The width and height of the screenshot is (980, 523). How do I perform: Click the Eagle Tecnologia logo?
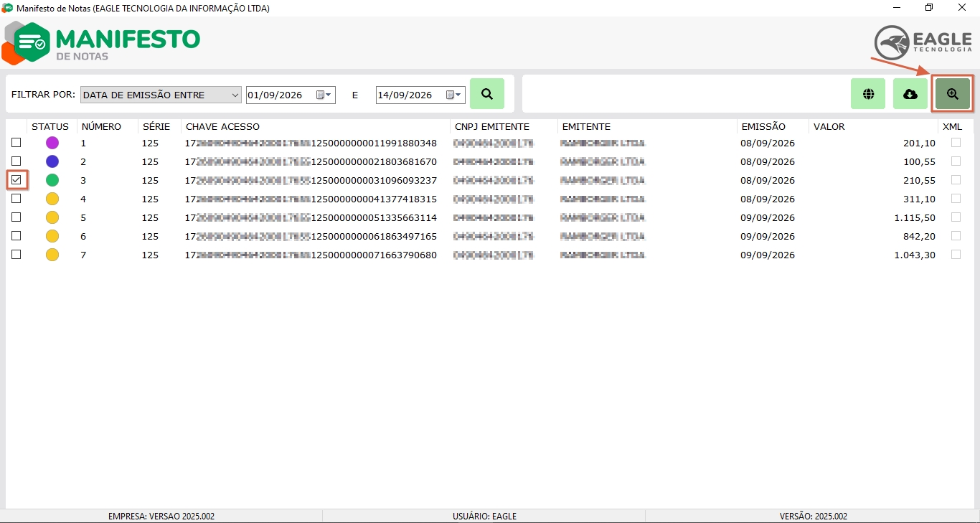923,42
